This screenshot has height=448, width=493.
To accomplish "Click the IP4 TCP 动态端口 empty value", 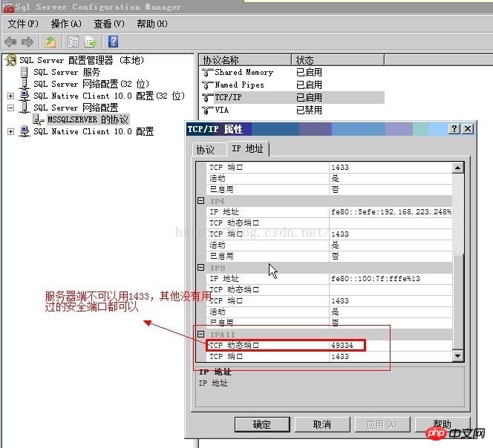I will (x=391, y=223).
